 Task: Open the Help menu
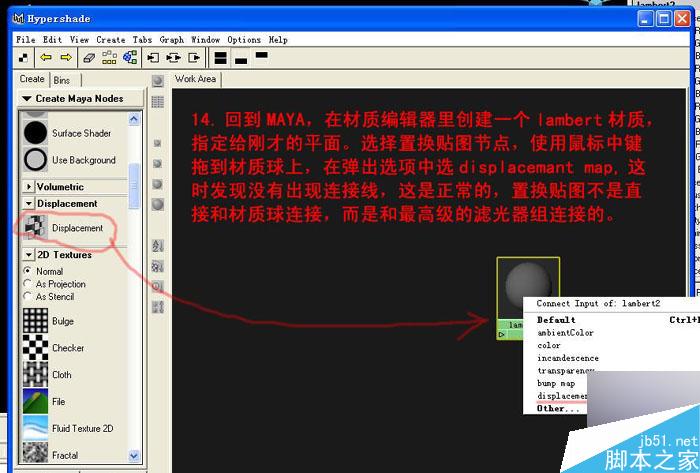pos(278,40)
